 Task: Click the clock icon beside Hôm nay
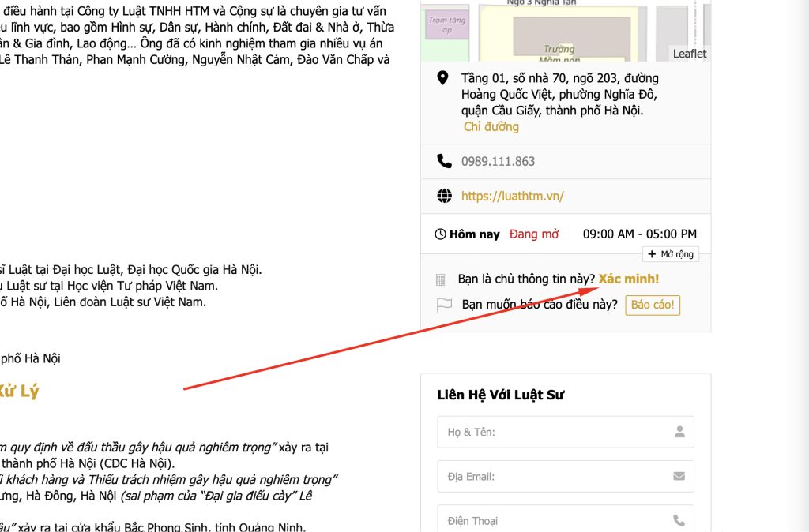440,234
